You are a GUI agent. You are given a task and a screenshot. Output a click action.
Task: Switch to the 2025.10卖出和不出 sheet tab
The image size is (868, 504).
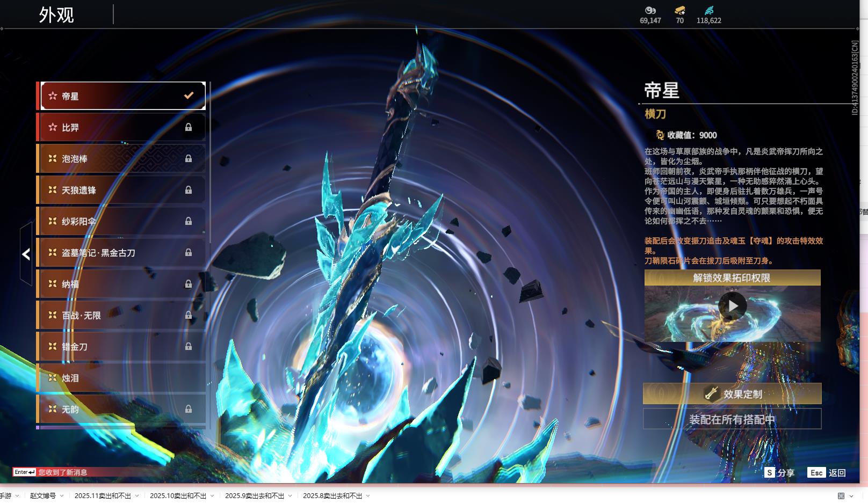[178, 496]
